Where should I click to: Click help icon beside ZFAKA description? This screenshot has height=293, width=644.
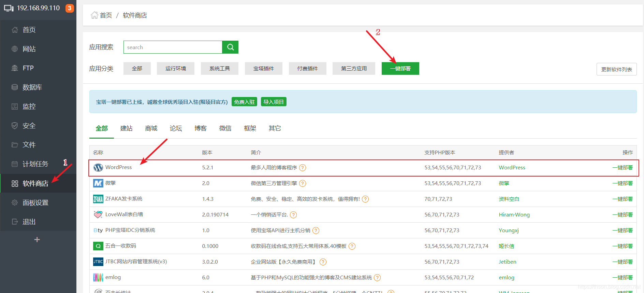pyautogui.click(x=365, y=199)
